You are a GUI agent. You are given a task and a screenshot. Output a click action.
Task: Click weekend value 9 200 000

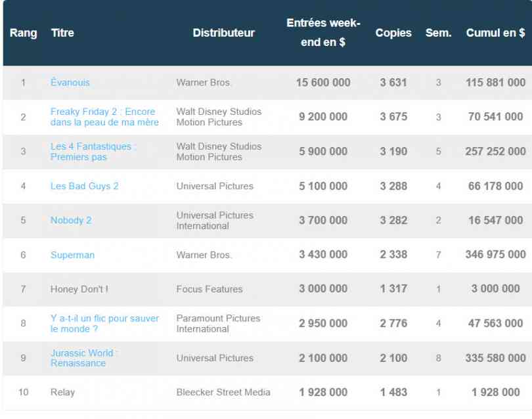click(323, 117)
